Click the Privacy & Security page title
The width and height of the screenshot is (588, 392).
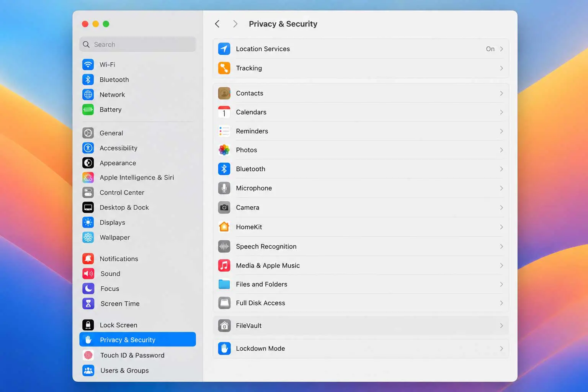pos(283,24)
